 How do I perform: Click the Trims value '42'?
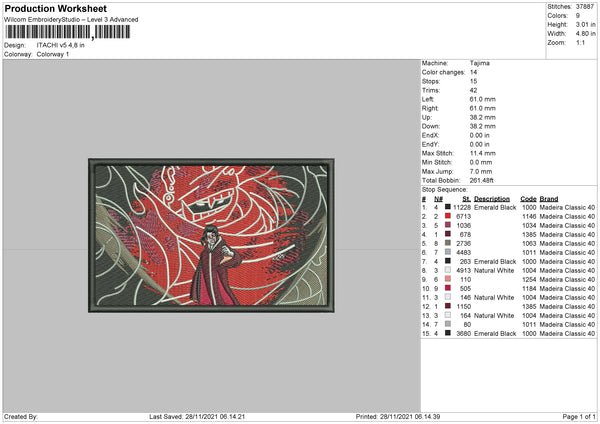(473, 90)
